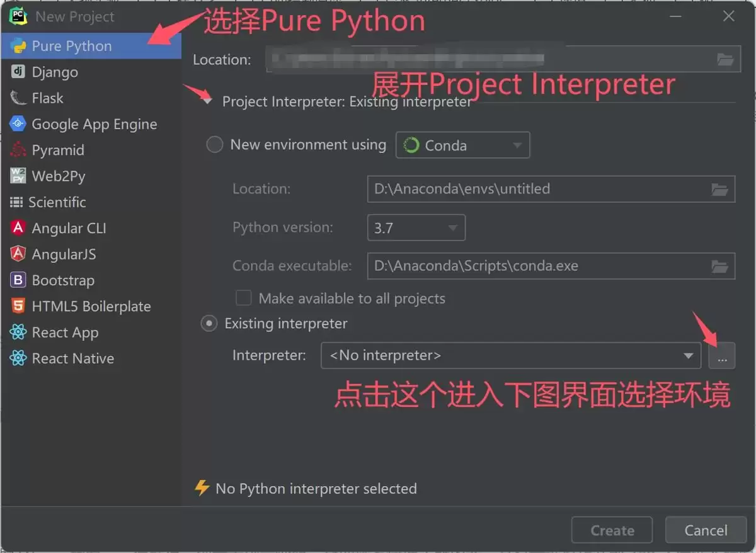
Task: Click the Angular CLI icon
Action: click(x=18, y=228)
